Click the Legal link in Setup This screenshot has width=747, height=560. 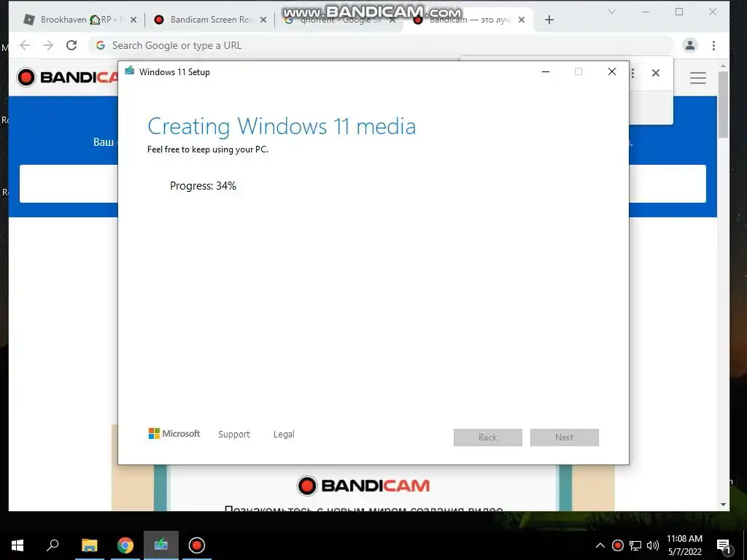click(284, 435)
